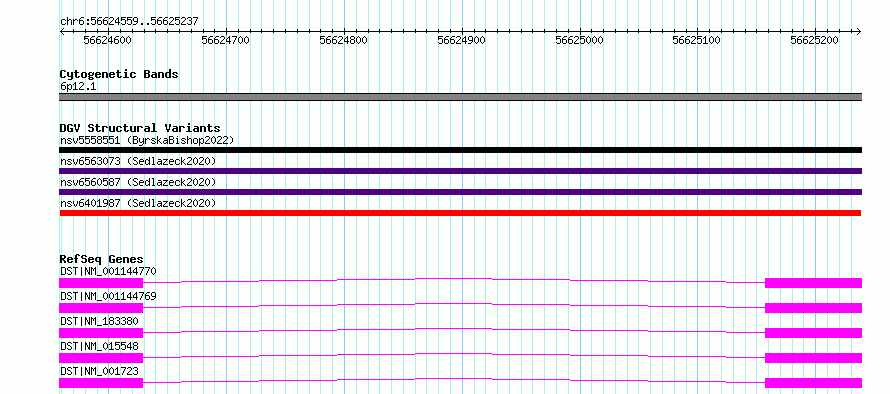Open variant label nsv6560587 (Sedlazeck2020)

[x=138, y=182]
